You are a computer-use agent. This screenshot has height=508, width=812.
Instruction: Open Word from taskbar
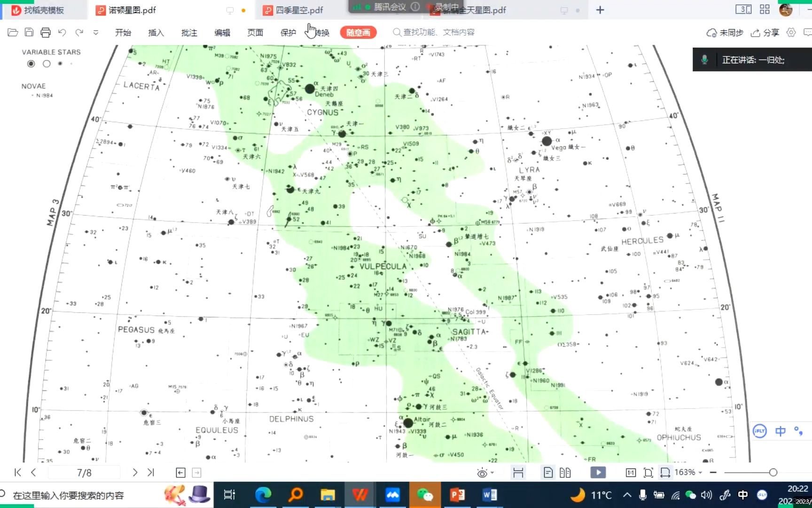pyautogui.click(x=490, y=495)
